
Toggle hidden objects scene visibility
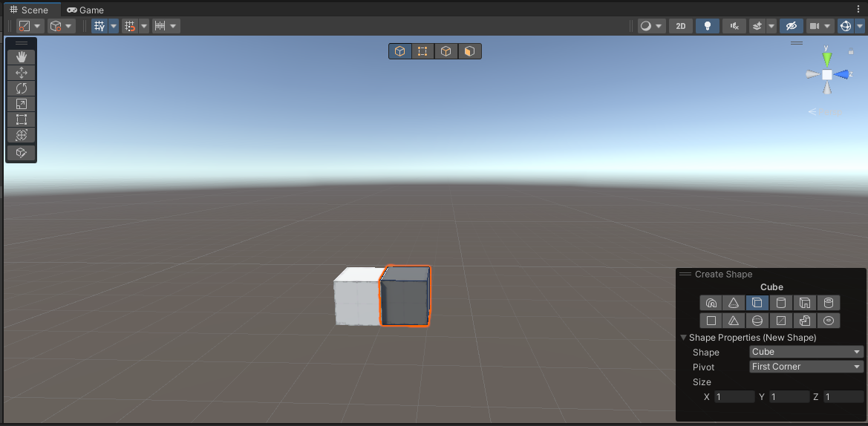point(792,26)
